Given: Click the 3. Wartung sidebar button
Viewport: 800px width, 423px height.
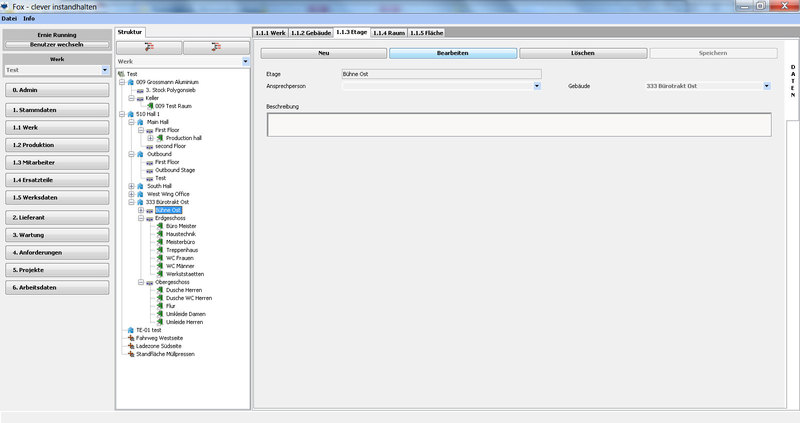Looking at the screenshot, I should (56, 234).
